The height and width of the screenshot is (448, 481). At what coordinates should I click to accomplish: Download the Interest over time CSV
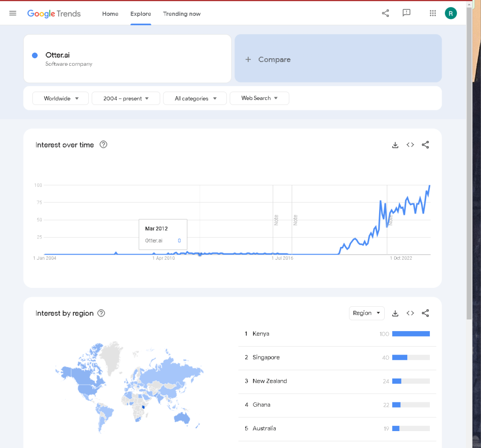pyautogui.click(x=395, y=145)
